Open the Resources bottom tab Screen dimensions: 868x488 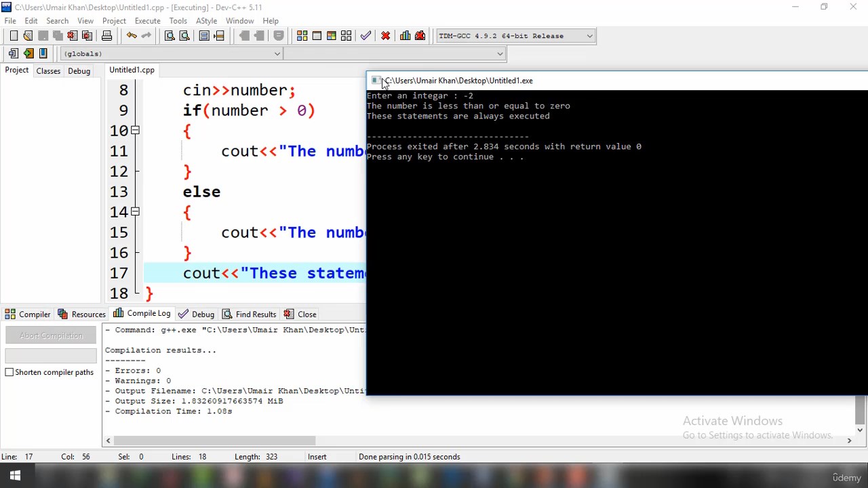pos(82,314)
